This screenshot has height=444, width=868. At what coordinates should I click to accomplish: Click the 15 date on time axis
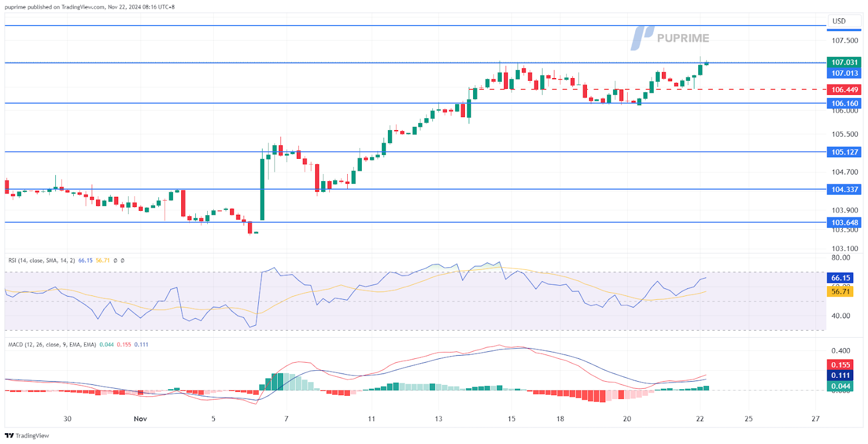point(512,419)
